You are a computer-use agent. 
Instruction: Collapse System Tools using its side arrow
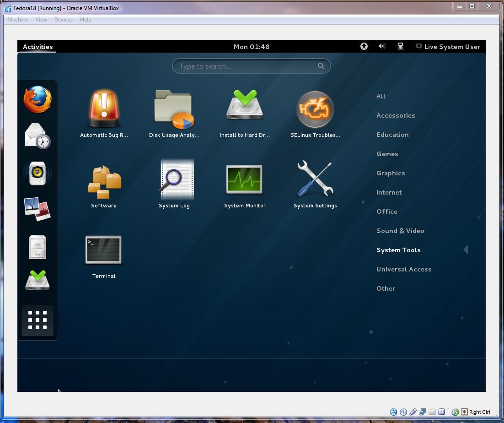pyautogui.click(x=466, y=249)
